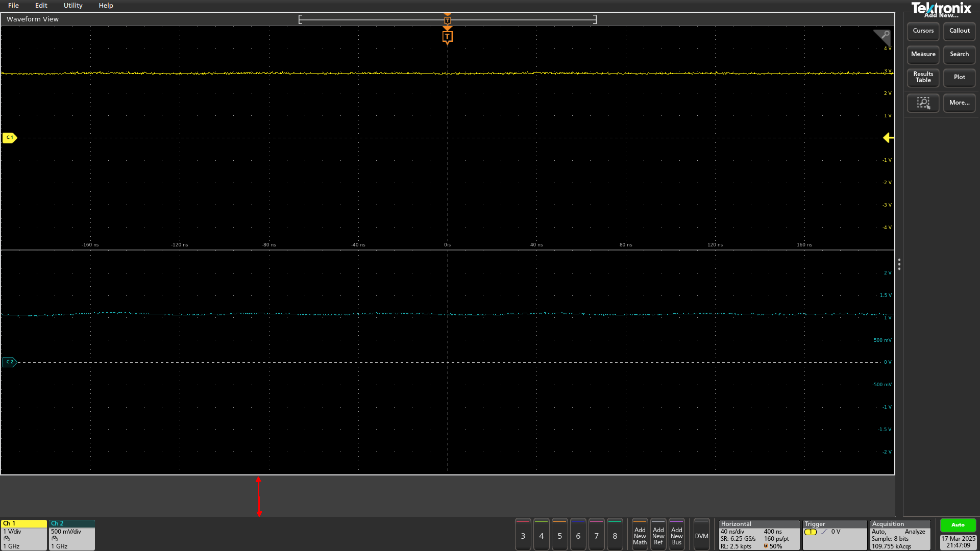The width and height of the screenshot is (980, 551).
Task: Click the draw-a-box pencil icon in corner
Action: click(882, 36)
